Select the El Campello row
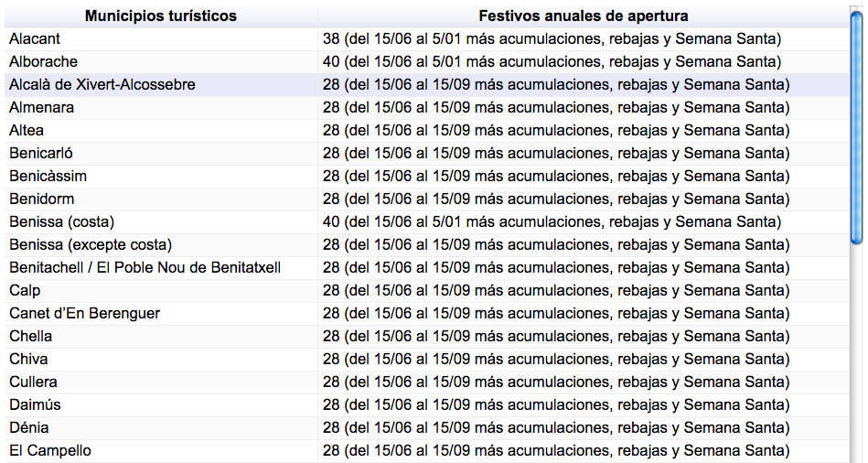868x463 pixels. click(50, 450)
